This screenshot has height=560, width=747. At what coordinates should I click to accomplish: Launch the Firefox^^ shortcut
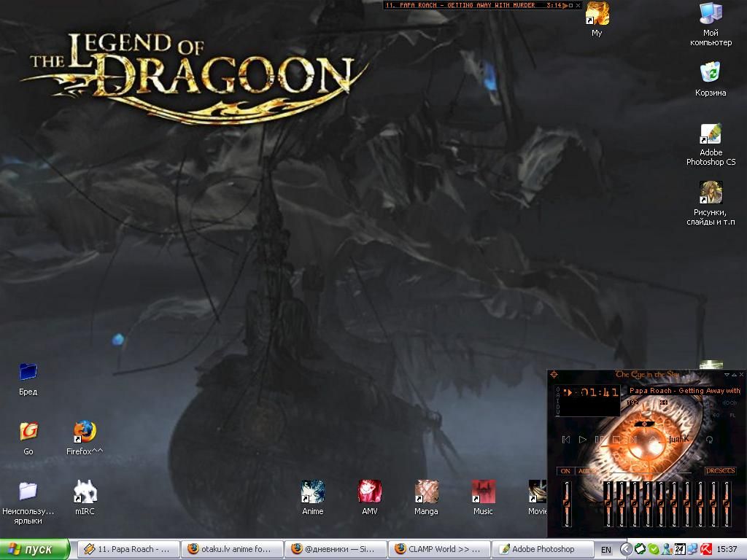[85, 438]
